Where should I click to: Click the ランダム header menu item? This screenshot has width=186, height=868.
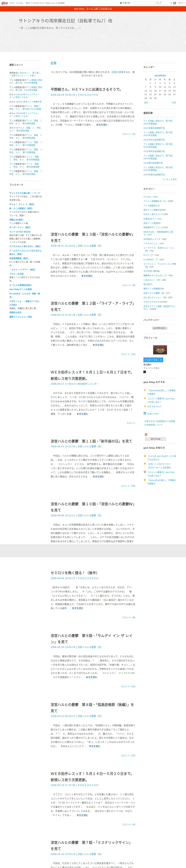coord(20,3)
